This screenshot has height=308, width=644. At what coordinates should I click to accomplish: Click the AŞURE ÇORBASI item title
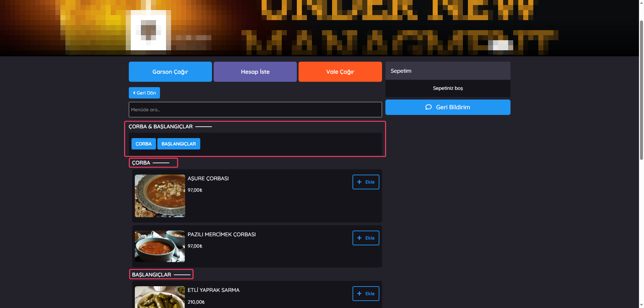208,179
